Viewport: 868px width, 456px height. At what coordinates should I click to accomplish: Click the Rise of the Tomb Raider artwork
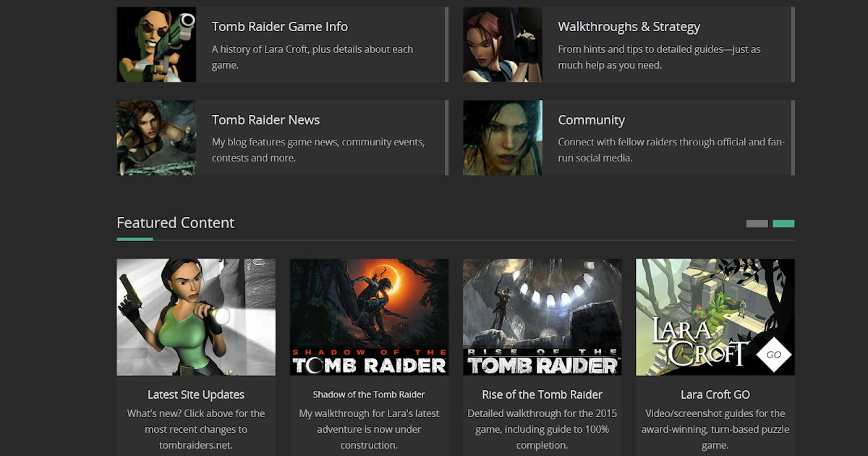coord(542,316)
